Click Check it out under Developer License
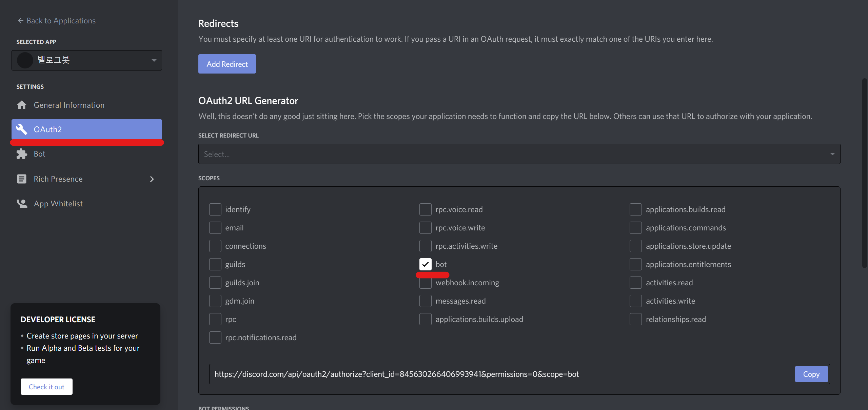868x410 pixels. click(x=46, y=386)
